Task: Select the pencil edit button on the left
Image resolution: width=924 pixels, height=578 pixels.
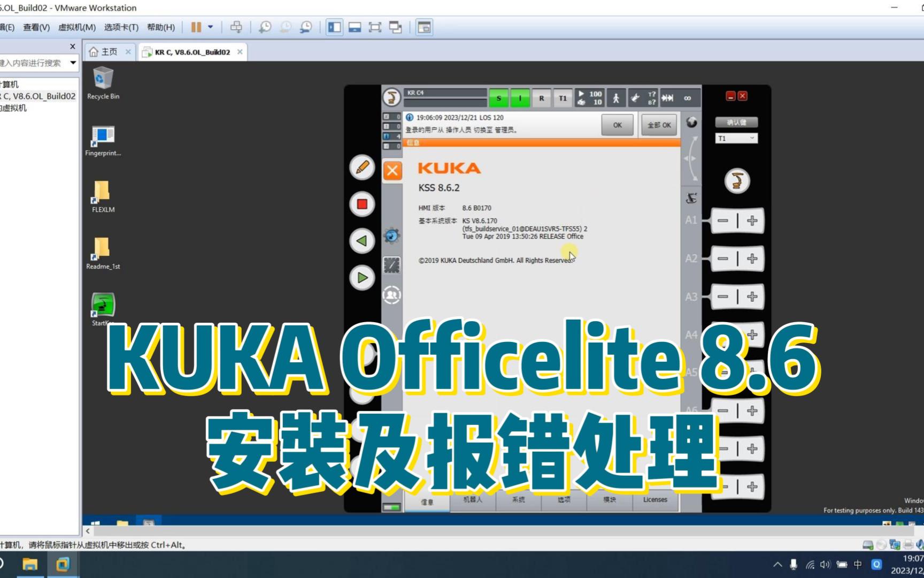Action: click(x=362, y=168)
